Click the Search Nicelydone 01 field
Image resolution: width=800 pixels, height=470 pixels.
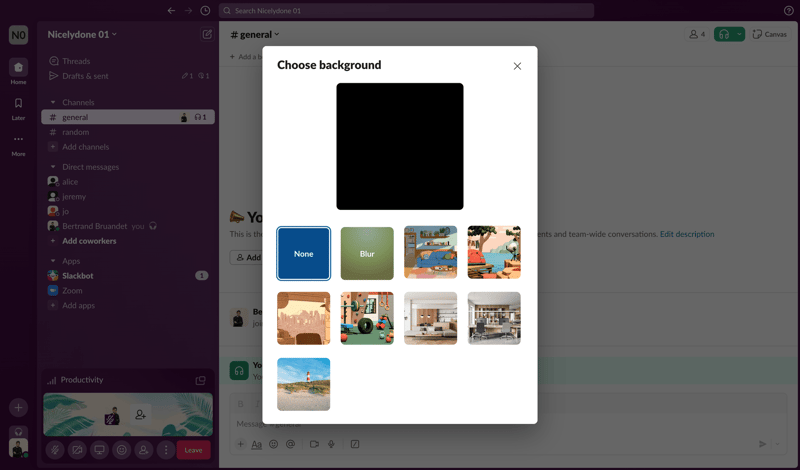point(406,11)
